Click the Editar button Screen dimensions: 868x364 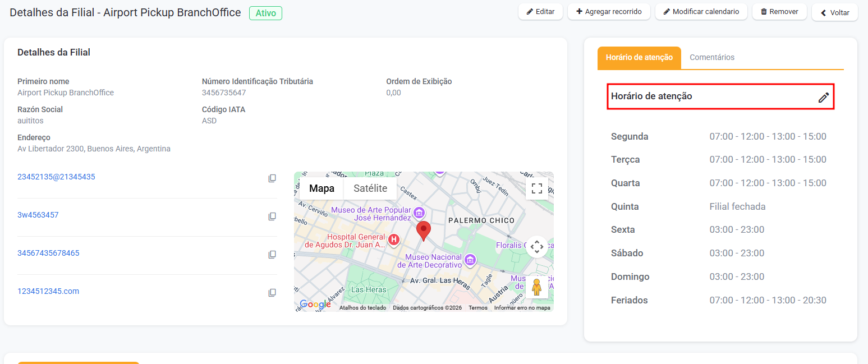coord(540,12)
